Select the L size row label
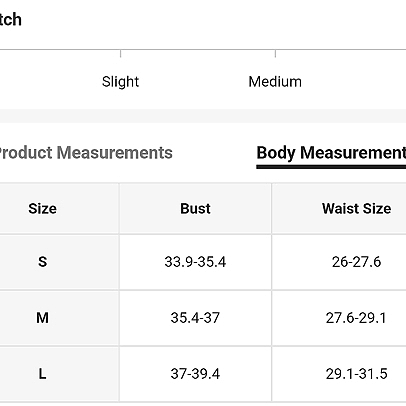406x406 pixels. pyautogui.click(x=42, y=374)
